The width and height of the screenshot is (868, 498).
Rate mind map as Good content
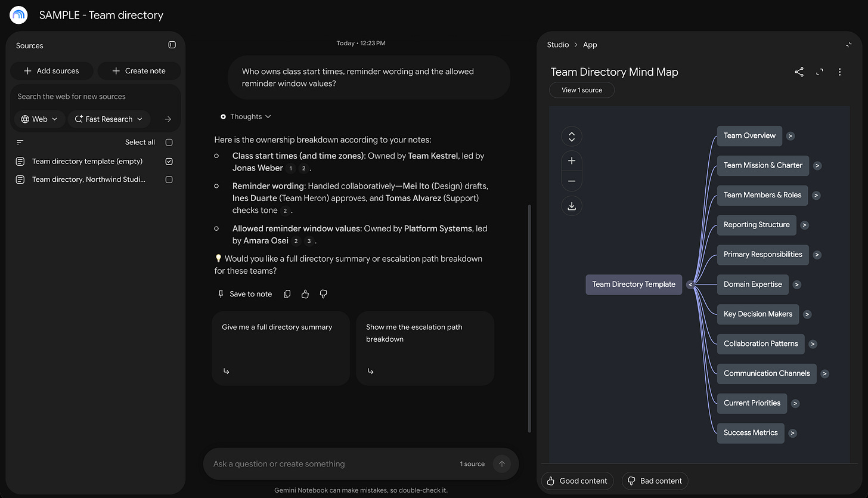(577, 481)
